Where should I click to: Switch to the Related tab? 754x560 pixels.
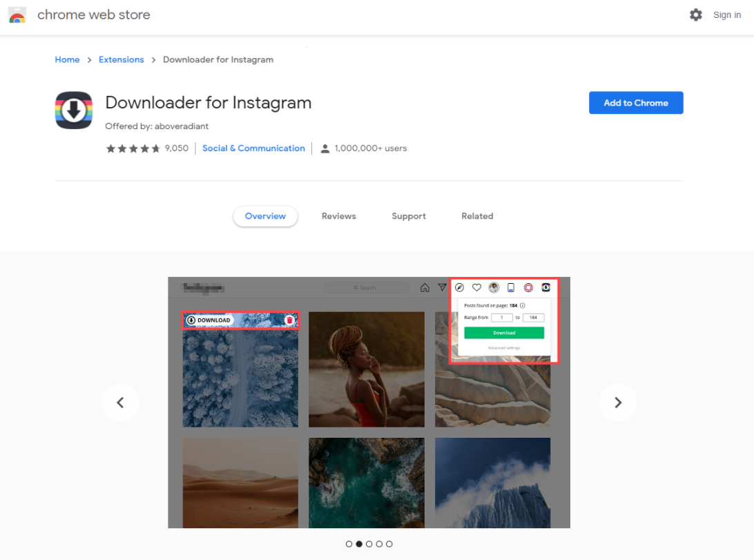[478, 216]
